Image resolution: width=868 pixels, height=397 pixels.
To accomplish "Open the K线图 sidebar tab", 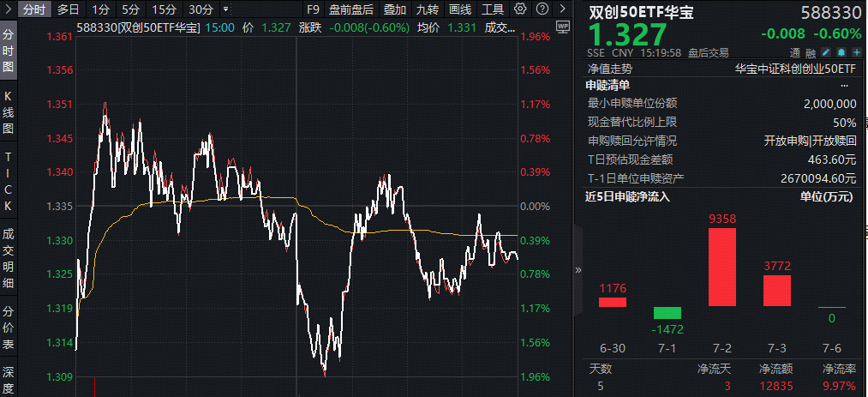I will click(9, 113).
